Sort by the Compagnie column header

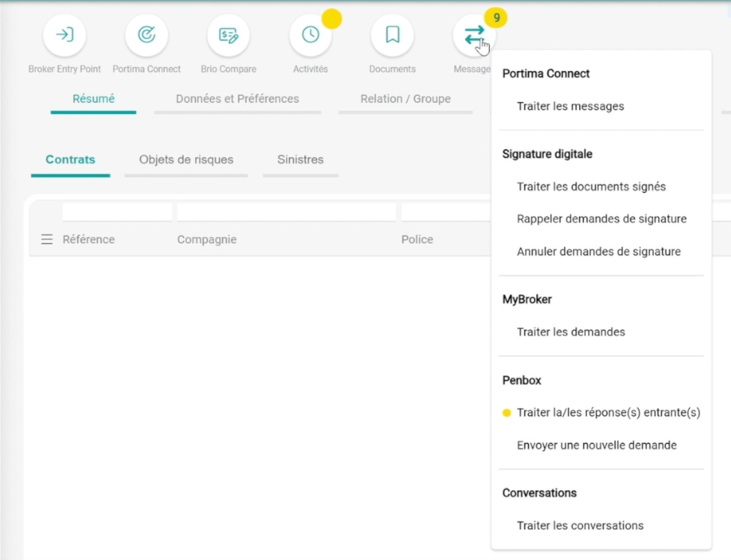pyautogui.click(x=207, y=240)
